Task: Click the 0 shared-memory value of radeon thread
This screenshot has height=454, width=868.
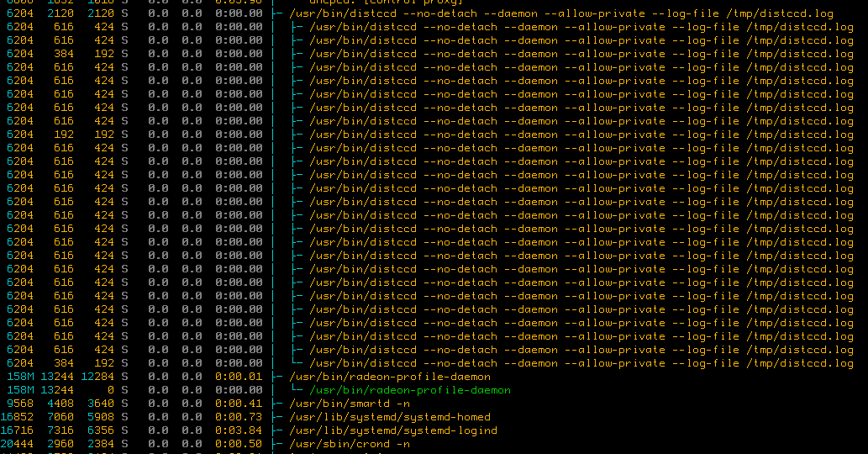Action: [x=111, y=390]
